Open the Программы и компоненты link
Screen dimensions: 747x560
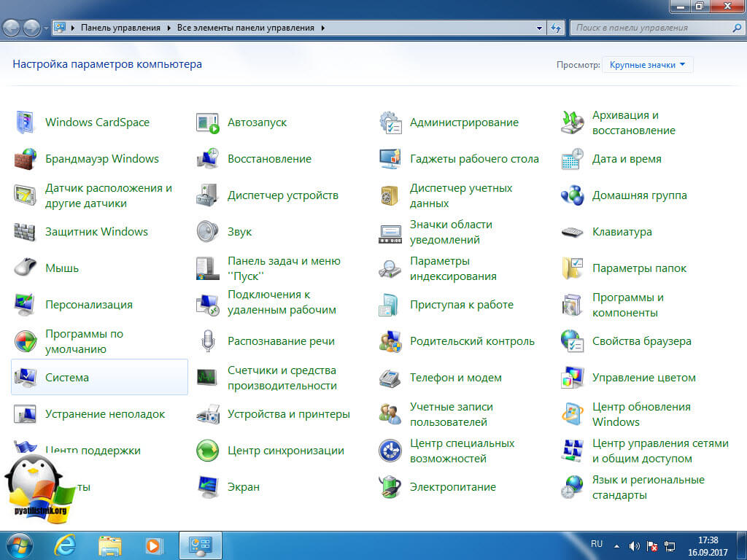[627, 305]
